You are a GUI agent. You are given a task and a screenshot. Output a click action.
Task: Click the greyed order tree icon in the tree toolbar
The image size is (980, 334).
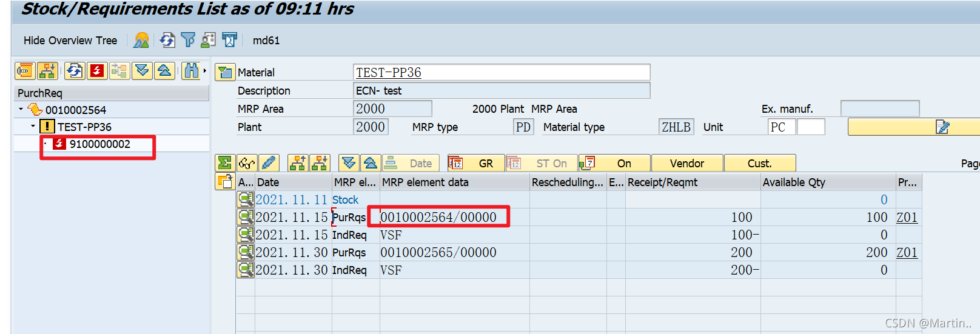pos(119,71)
